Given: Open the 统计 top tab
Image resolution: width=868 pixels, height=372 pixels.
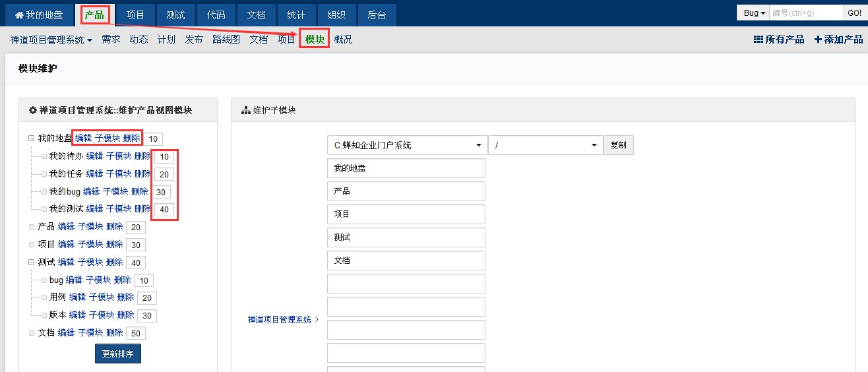Looking at the screenshot, I should click(x=296, y=15).
